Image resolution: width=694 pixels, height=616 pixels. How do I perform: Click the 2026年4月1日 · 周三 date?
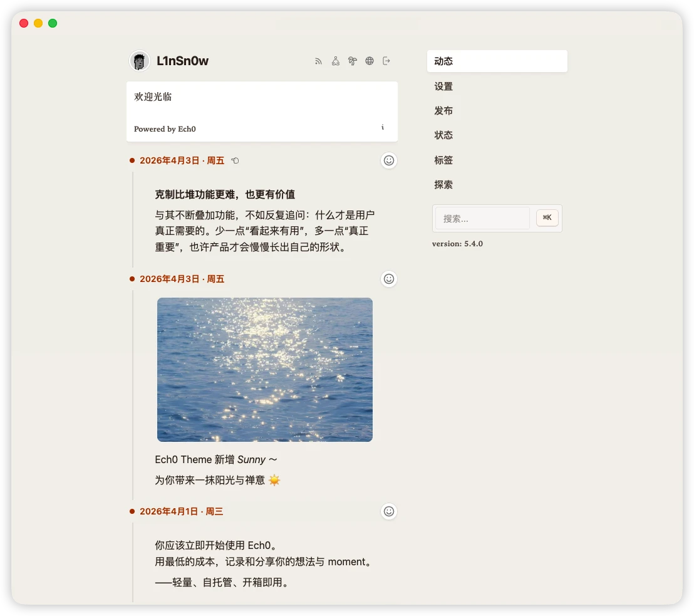182,511
